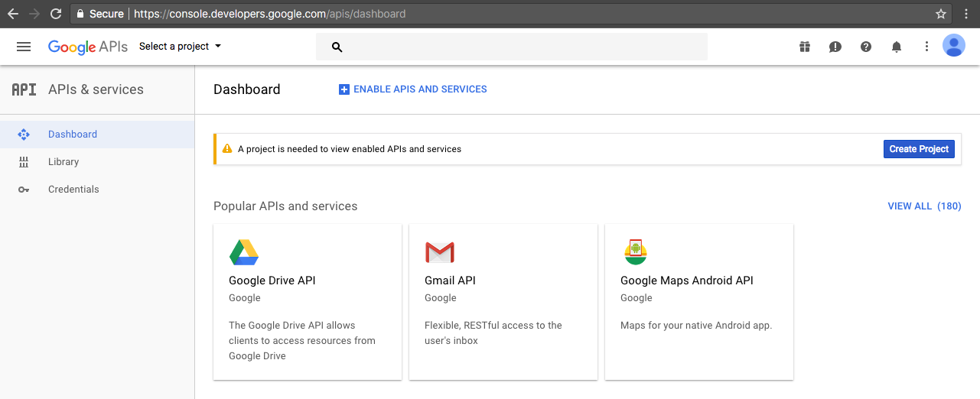Open the three-dot utilities menu in header
Viewport: 980px width, 399px height.
click(x=926, y=47)
